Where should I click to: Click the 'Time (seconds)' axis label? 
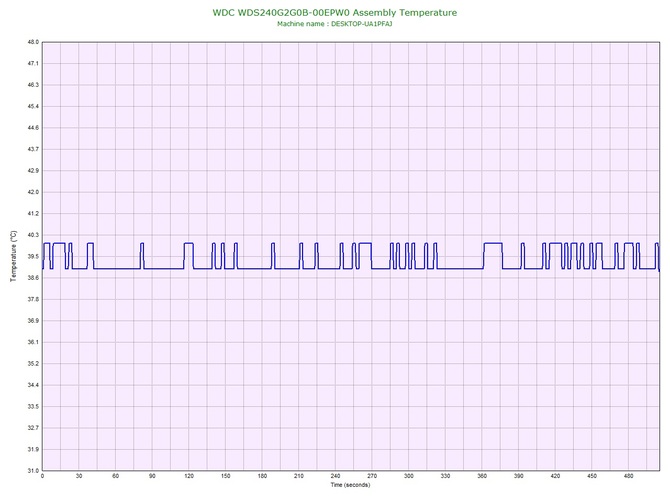click(x=350, y=485)
